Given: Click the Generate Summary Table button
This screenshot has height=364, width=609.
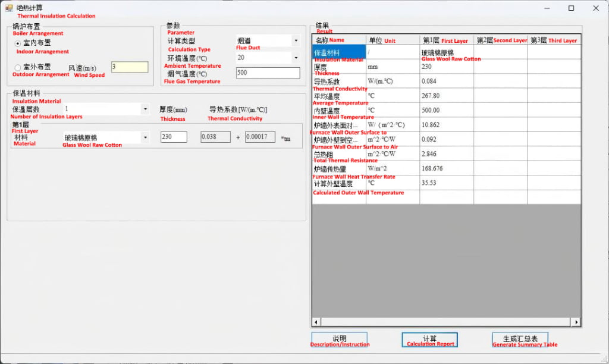Looking at the screenshot, I should click(x=520, y=339).
